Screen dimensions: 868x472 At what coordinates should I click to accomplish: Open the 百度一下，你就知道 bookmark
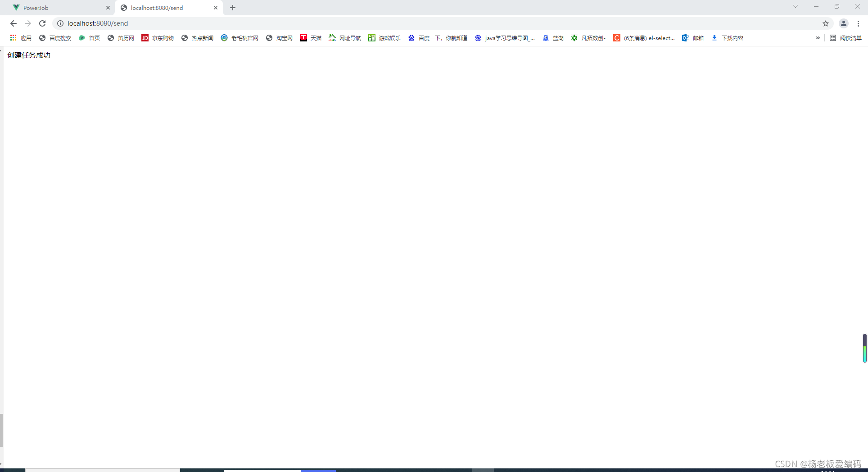coord(438,38)
